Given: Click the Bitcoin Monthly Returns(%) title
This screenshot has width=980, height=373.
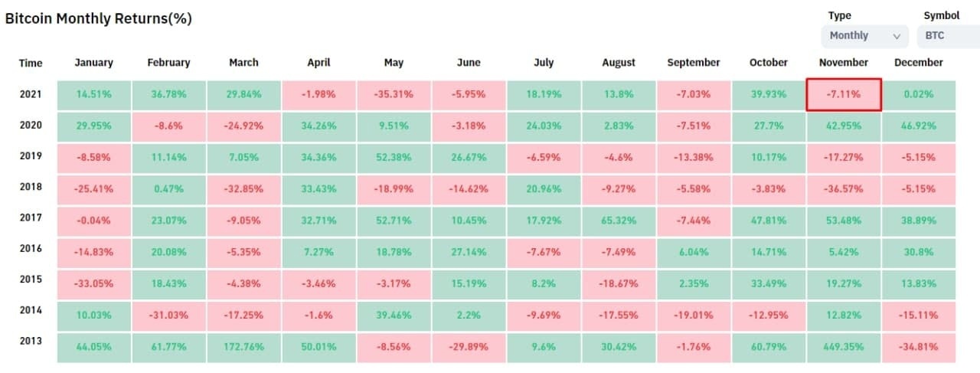Looking at the screenshot, I should point(98,19).
